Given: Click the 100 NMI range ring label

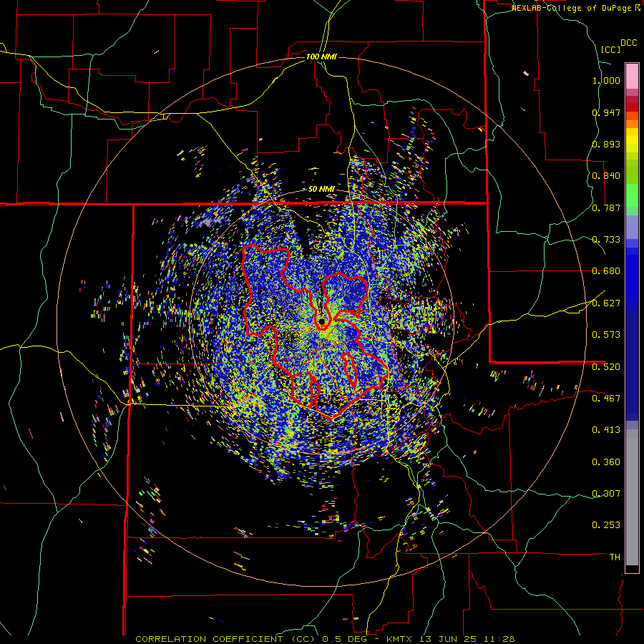Looking at the screenshot, I should 321,57.
